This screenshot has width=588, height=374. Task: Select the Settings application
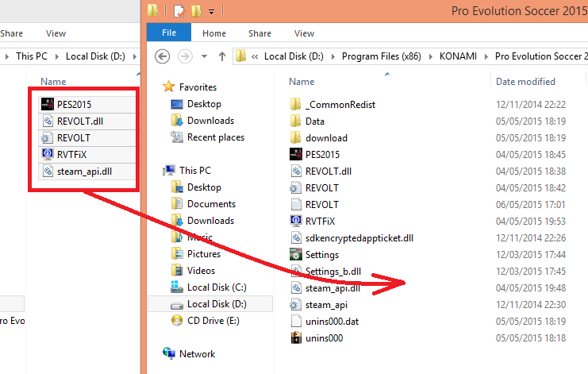314,255
